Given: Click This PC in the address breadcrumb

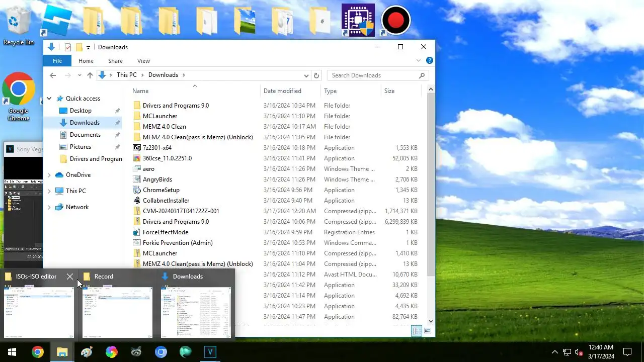Looking at the screenshot, I should point(127,75).
